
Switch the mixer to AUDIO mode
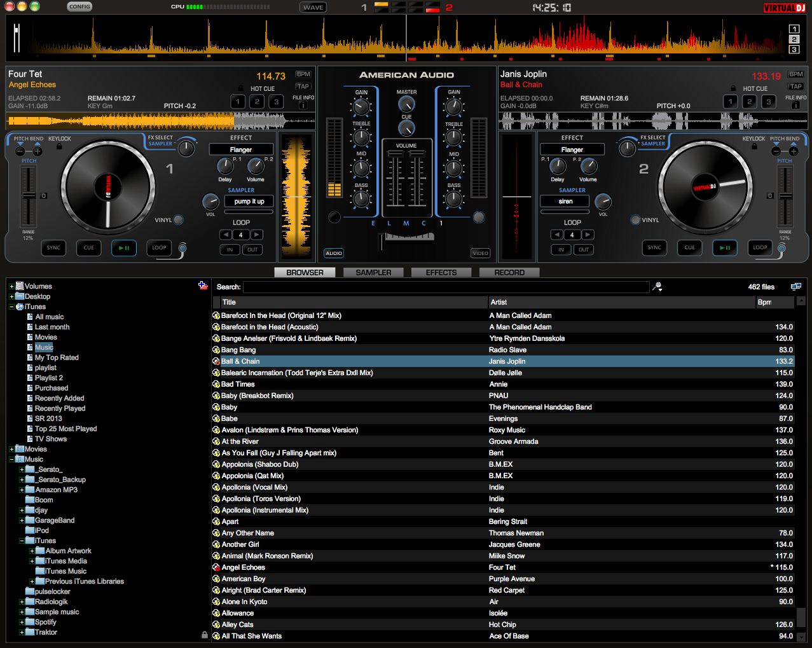click(x=334, y=253)
